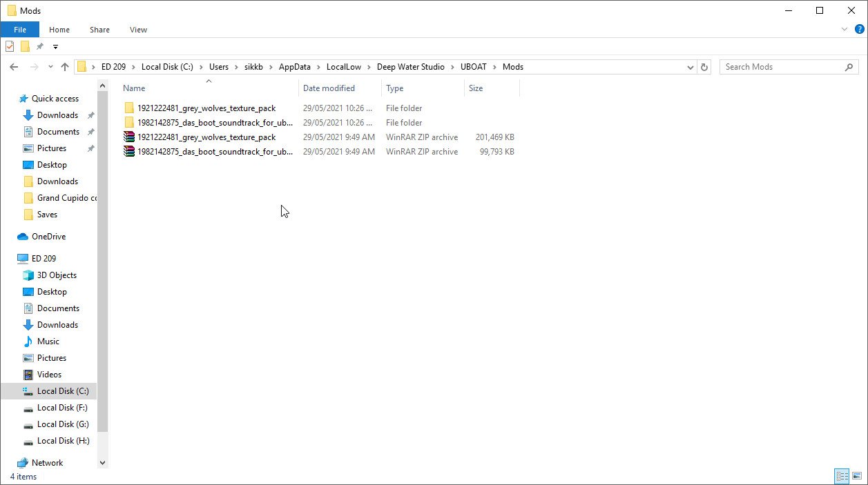The image size is (868, 485).
Task: Open pinned Pictures under Quick access
Action: click(52, 148)
